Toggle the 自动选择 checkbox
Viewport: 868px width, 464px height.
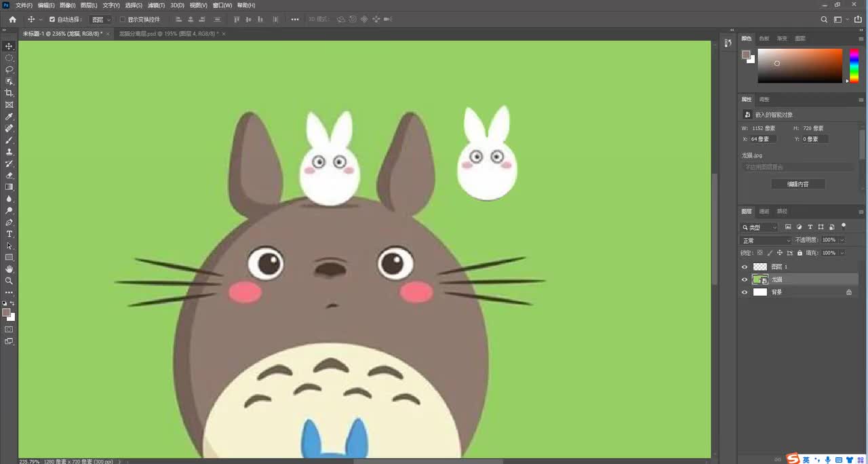coord(52,20)
